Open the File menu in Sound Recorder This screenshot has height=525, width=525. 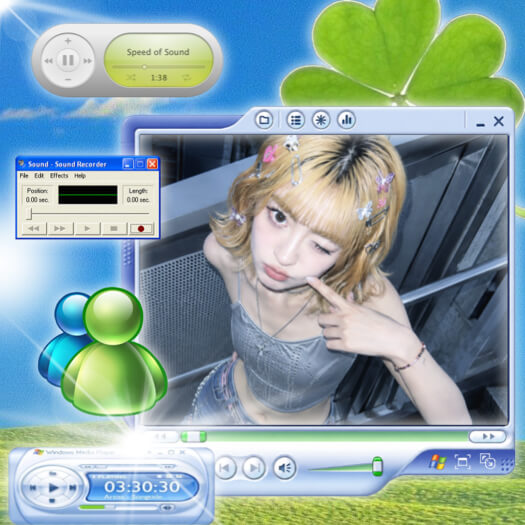pyautogui.click(x=24, y=175)
